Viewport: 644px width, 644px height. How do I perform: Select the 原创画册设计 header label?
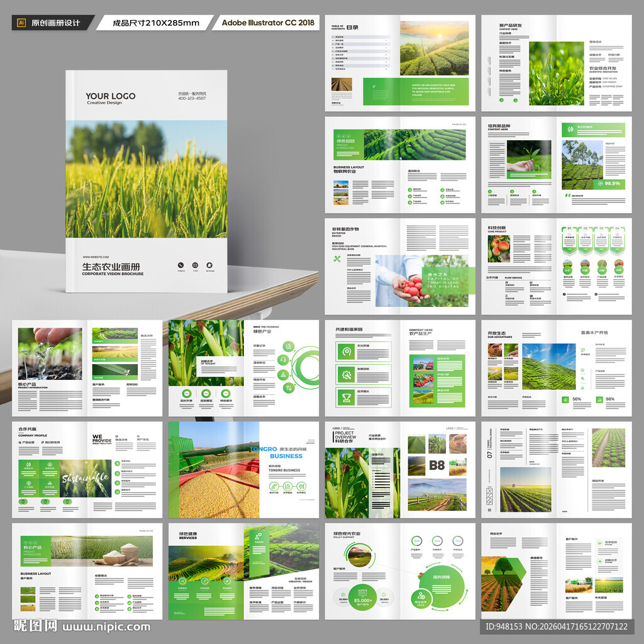tap(55, 23)
